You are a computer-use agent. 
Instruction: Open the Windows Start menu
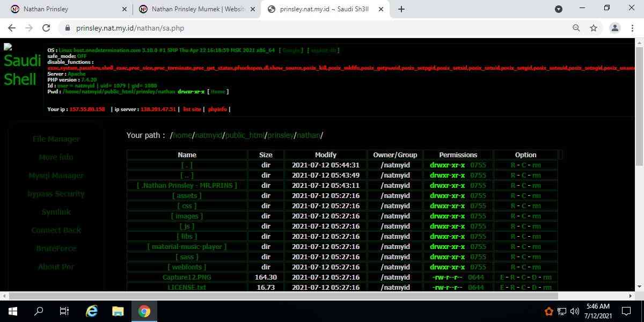coord(12,311)
